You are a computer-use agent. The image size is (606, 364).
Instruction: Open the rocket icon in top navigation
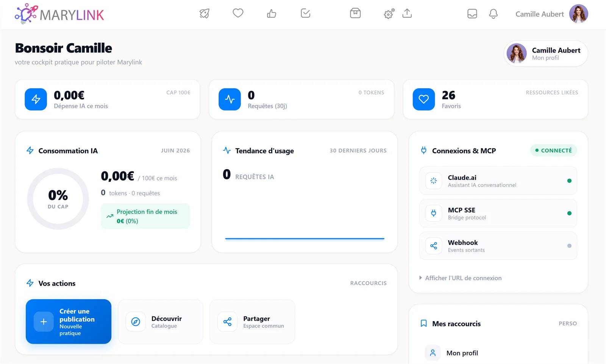[x=205, y=14]
